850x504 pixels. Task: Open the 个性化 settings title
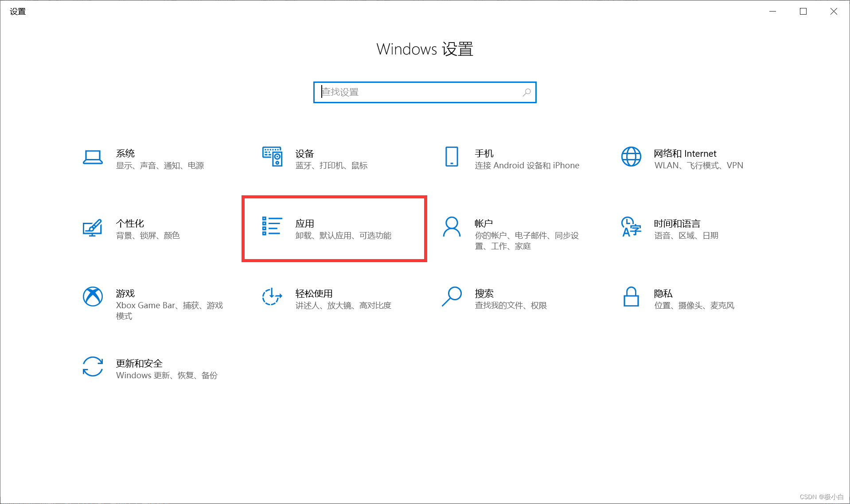tap(130, 223)
